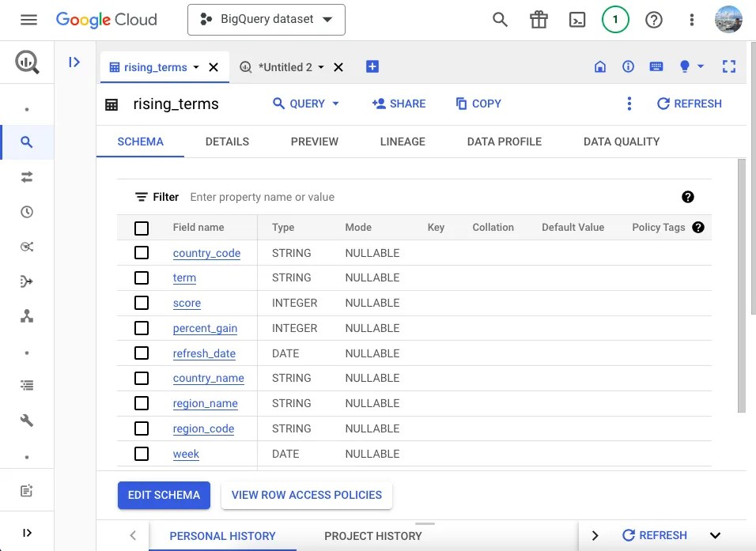The width and height of the screenshot is (756, 551).
Task: Open the wrench administration icon in sidebar
Action: 27,420
